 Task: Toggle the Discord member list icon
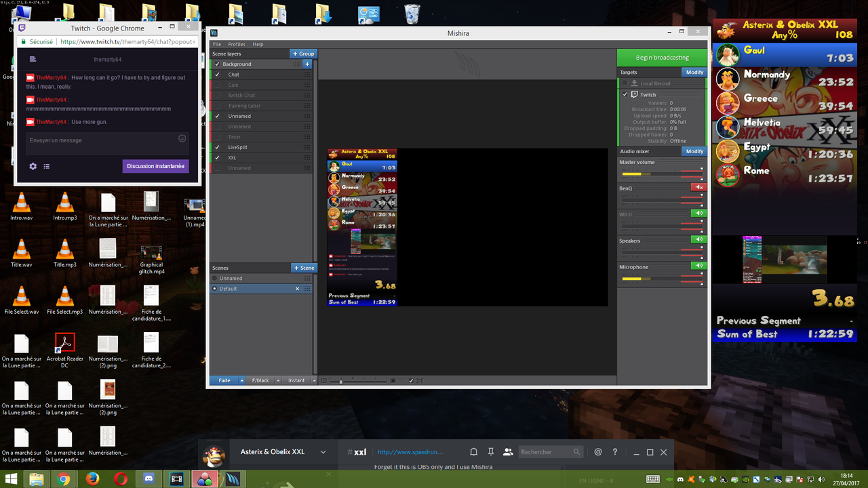[508, 452]
